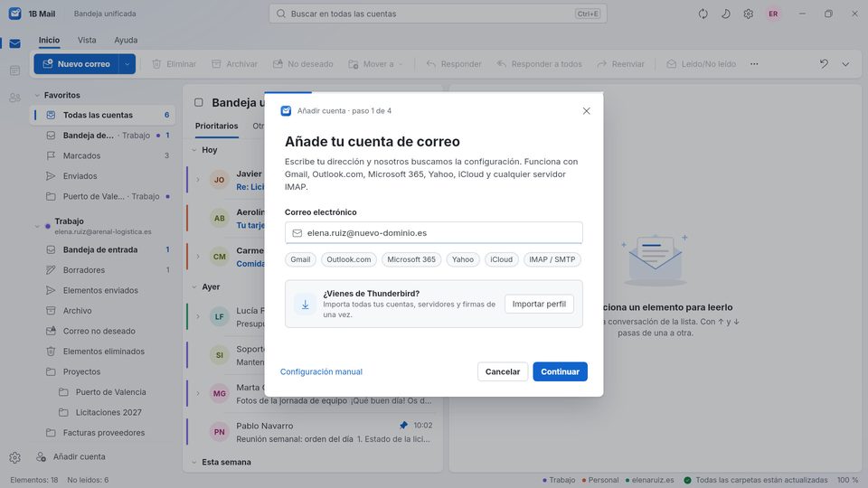Screen dimensions: 868x488
Task: Open settings gear at bottom of left rail
Action: [x=15, y=457]
